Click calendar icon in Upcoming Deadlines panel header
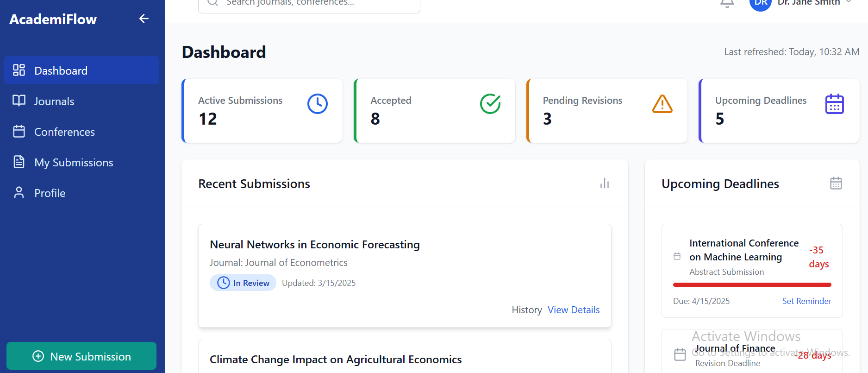 836,183
